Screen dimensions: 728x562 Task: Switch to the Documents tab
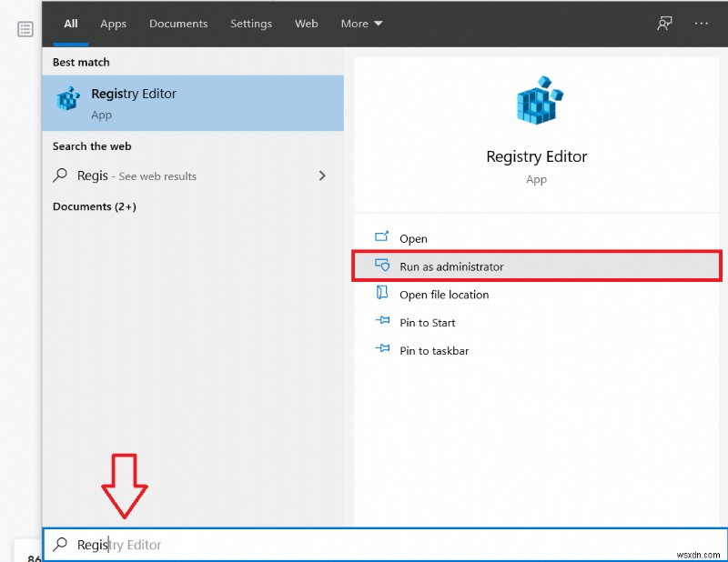pos(178,24)
